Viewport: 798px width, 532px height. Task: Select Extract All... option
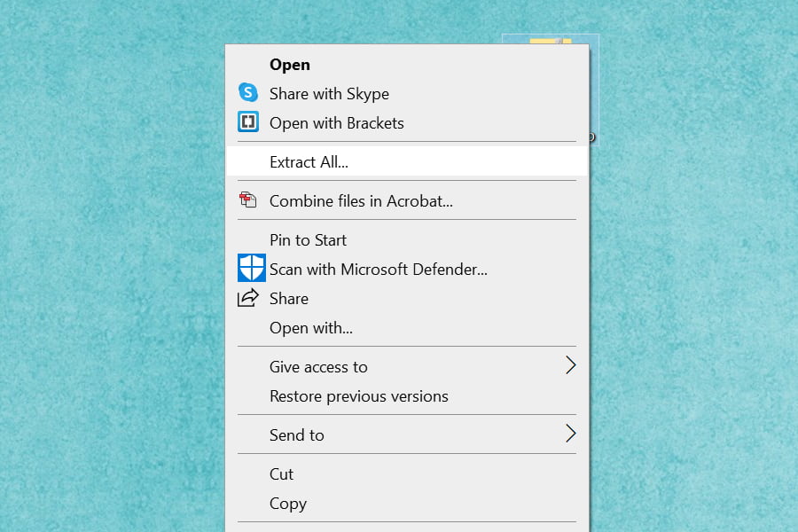point(407,162)
